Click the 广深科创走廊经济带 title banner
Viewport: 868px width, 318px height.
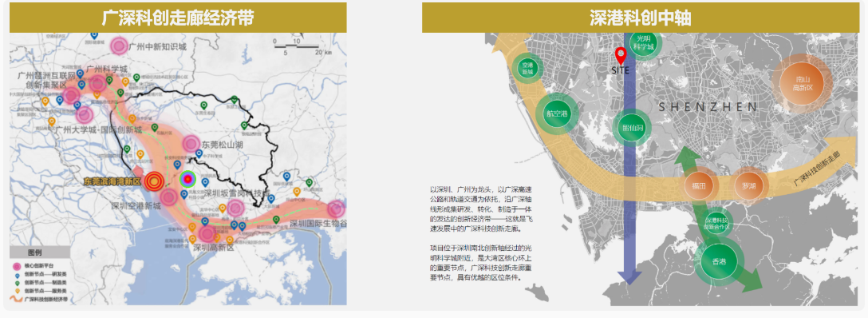(178, 18)
